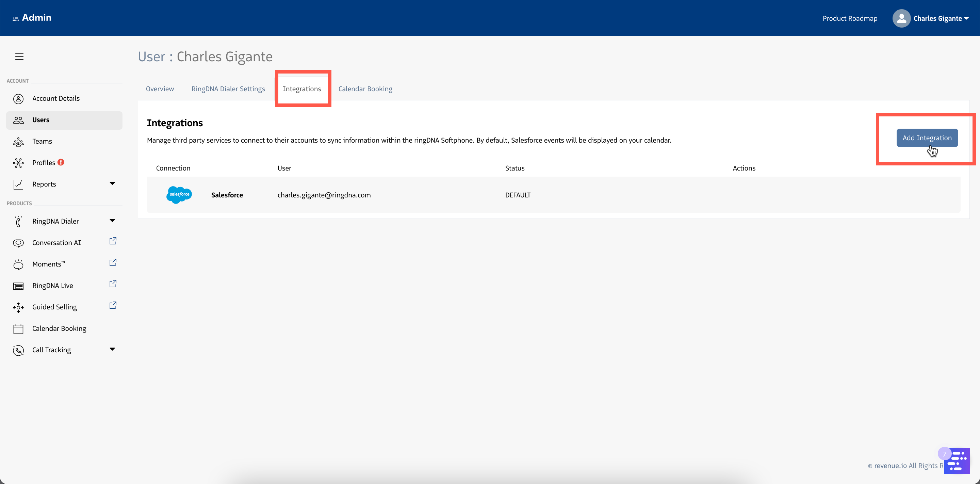Expand the RingDNA Dialer submenu arrow

[112, 221]
